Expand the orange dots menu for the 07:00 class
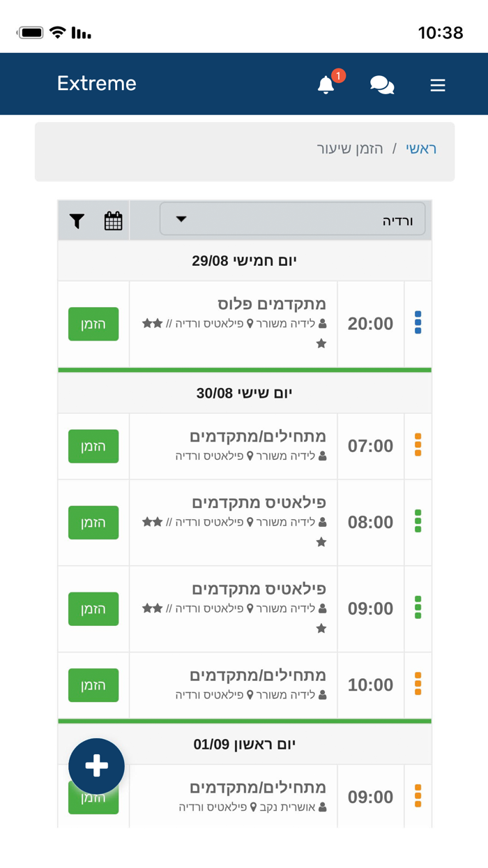This screenshot has width=488, height=868. pos(418,446)
